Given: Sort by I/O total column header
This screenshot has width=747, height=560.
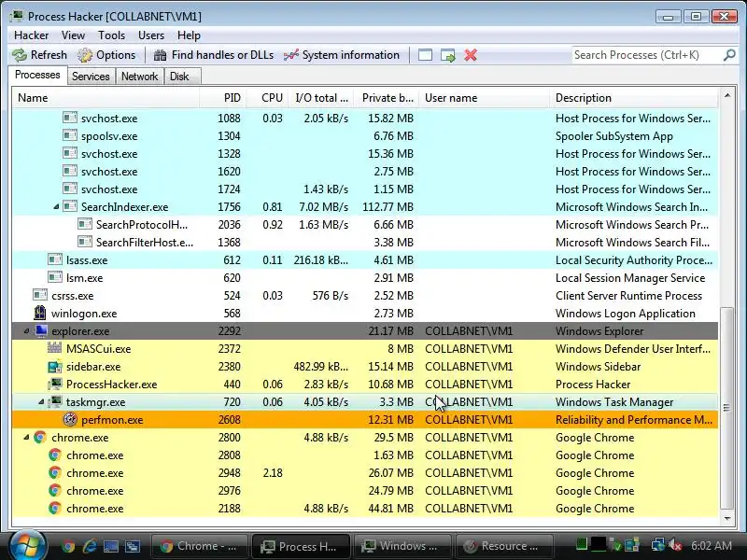Looking at the screenshot, I should [x=320, y=98].
